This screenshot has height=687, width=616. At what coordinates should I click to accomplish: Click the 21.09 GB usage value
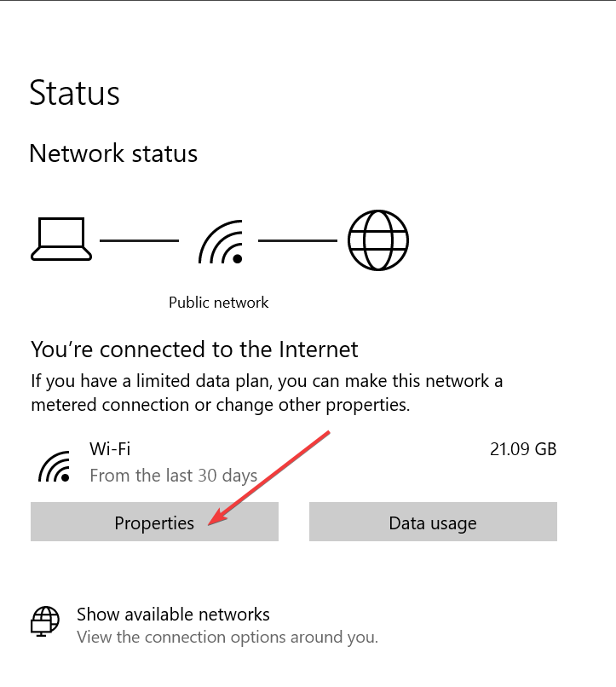(x=523, y=449)
